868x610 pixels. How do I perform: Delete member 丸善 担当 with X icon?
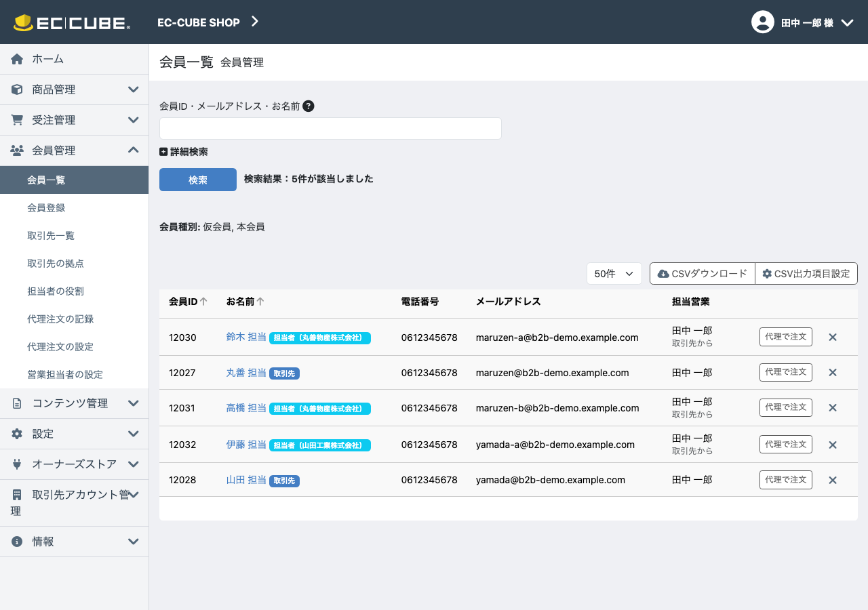[x=833, y=372]
